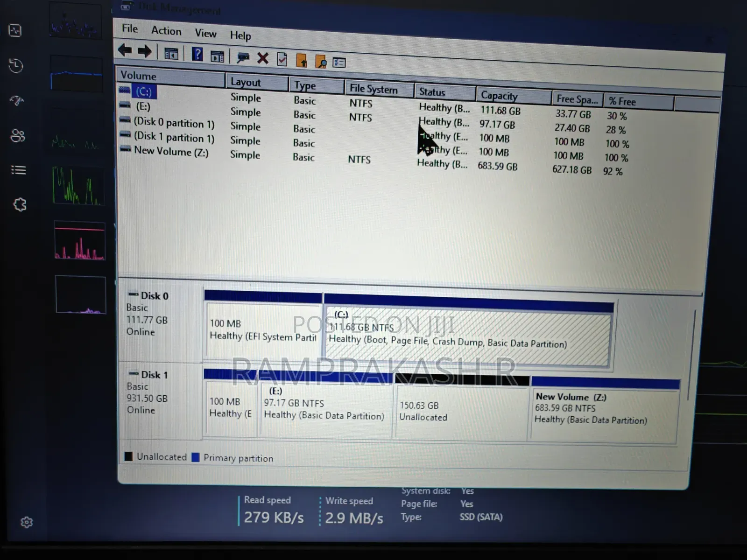Open App history in Task Manager sidebar
Screen dimensions: 747x560
[x=16, y=66]
